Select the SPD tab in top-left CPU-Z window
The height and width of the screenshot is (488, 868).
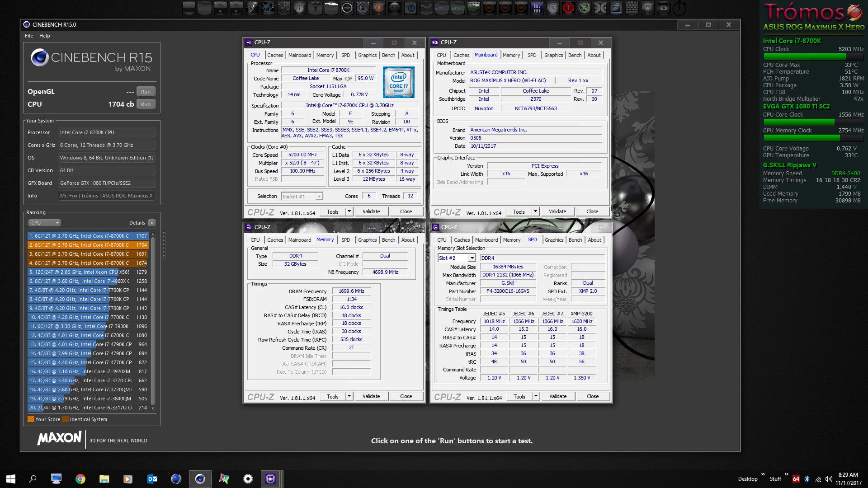click(x=345, y=55)
